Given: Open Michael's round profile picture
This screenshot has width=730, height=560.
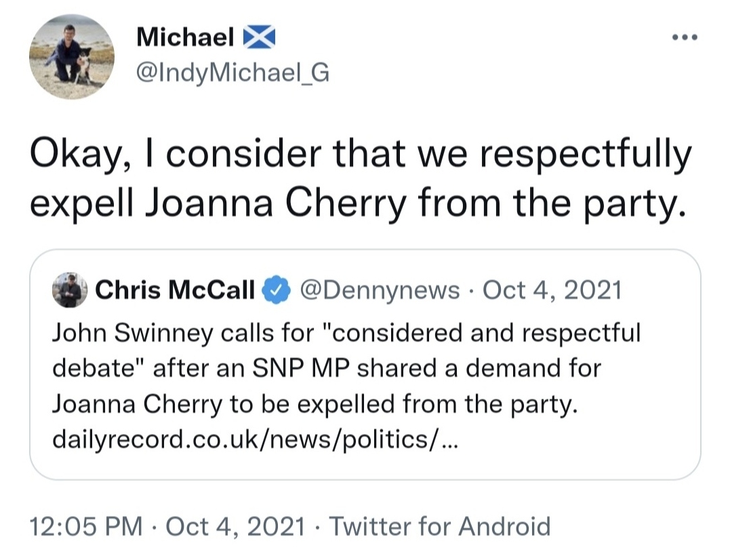Looking at the screenshot, I should [x=71, y=57].
